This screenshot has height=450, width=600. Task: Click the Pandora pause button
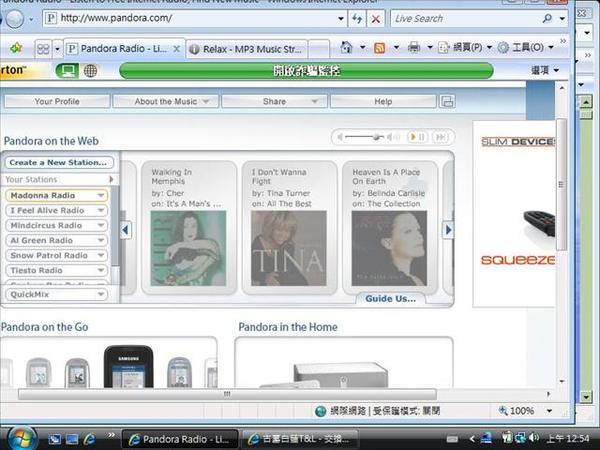tap(422, 137)
